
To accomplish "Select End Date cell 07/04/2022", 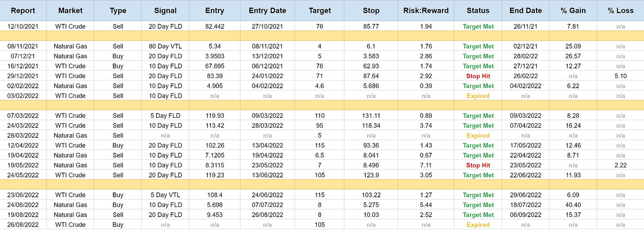I will (x=525, y=125).
